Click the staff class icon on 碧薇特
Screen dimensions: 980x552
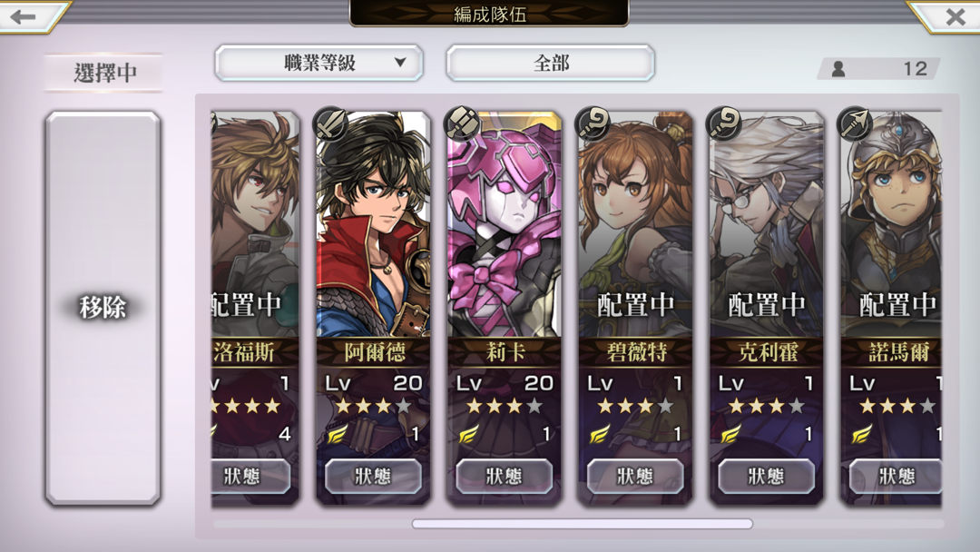click(593, 123)
